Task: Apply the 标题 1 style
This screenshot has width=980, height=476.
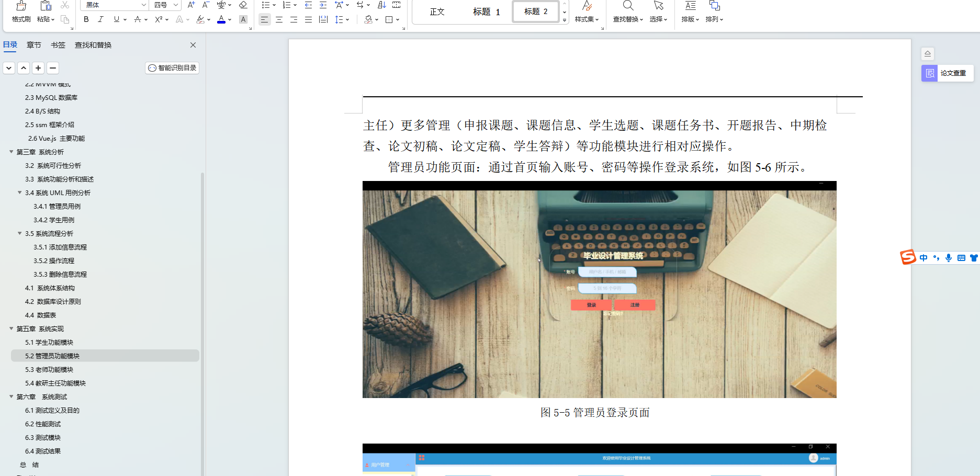Action: coord(486,12)
